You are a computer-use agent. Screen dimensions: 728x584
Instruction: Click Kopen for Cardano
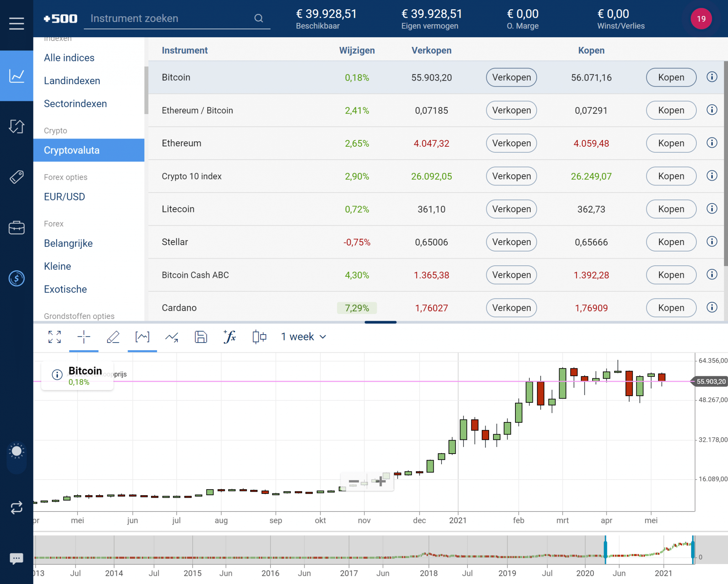coord(671,308)
